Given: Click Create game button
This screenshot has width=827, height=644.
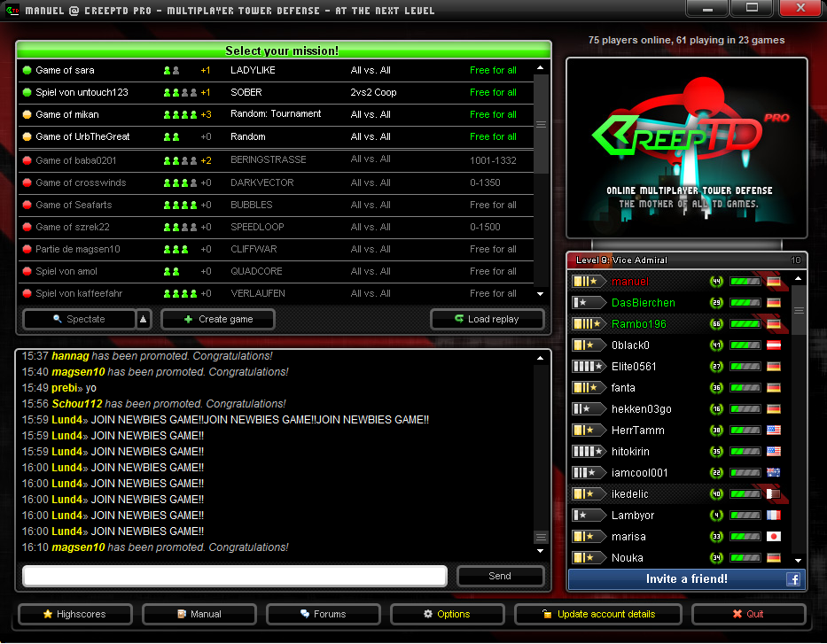Looking at the screenshot, I should [218, 319].
